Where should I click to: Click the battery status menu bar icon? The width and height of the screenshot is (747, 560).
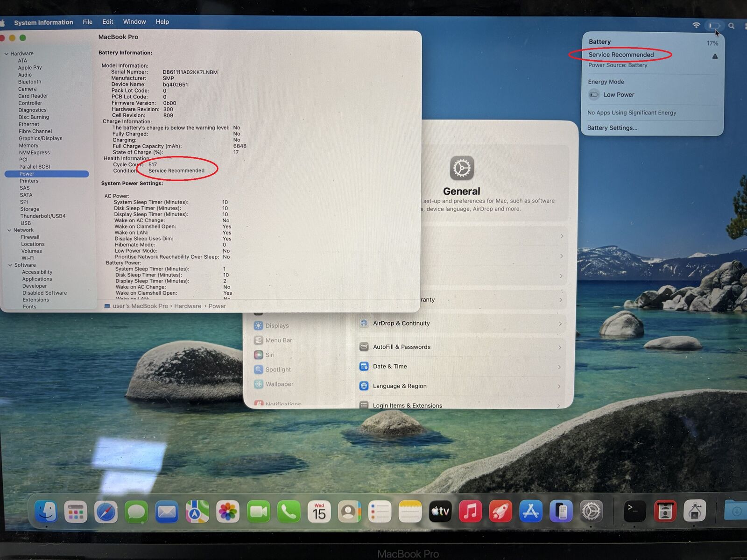[x=714, y=26]
